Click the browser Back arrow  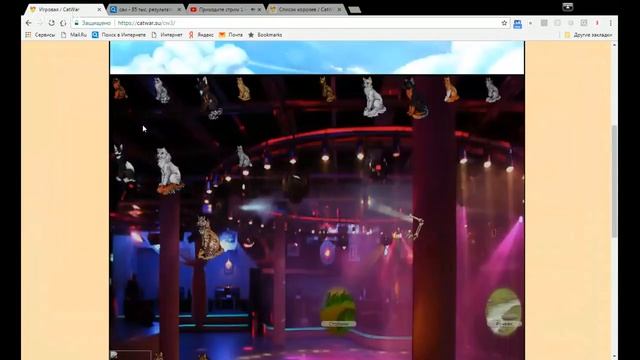pos(29,23)
